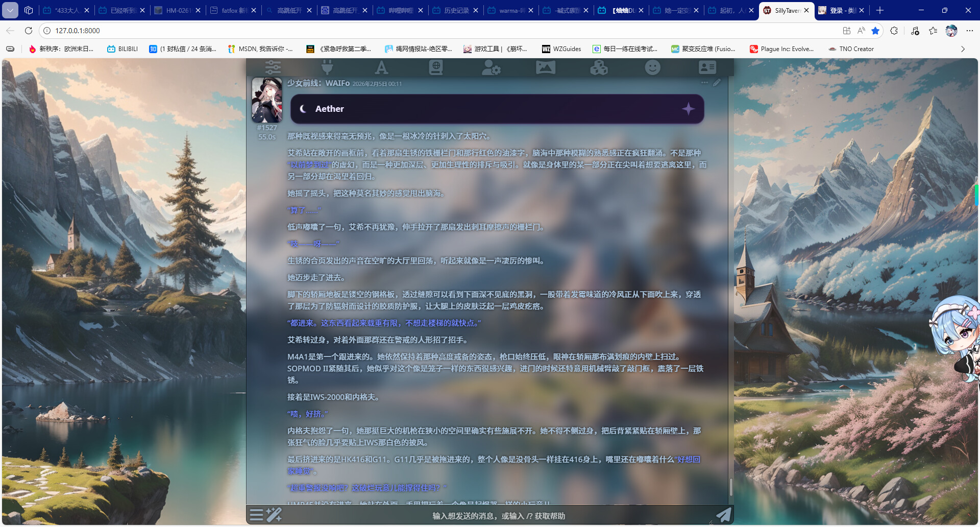Switch to the SillyTavern tab
The width and height of the screenshot is (980, 527).
coord(787,10)
